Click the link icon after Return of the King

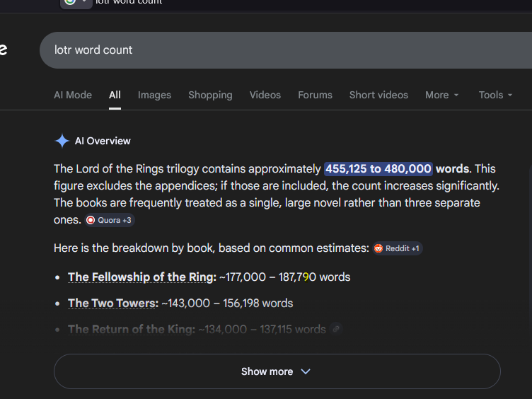[336, 329]
